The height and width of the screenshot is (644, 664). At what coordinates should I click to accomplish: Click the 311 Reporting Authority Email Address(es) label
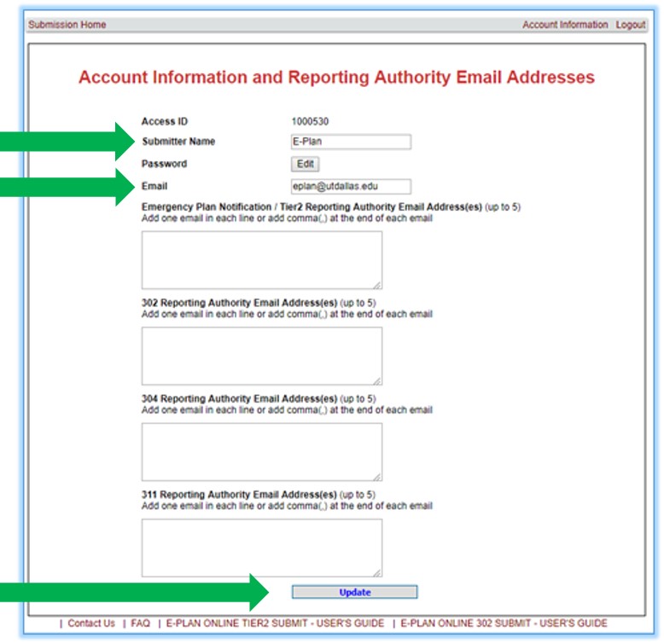239,495
